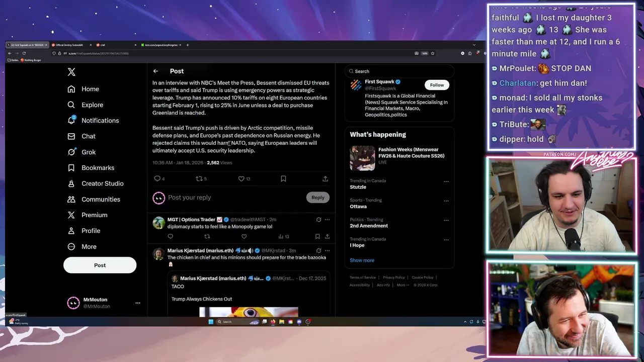644x362 pixels.
Task: Open Discord from the taskbar
Action: pos(299,322)
